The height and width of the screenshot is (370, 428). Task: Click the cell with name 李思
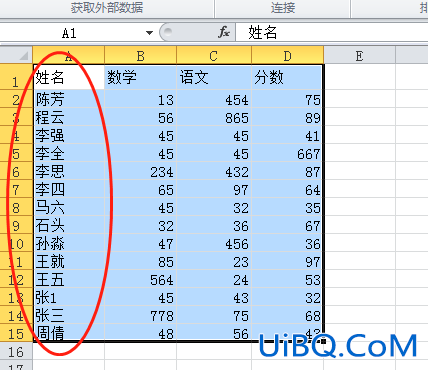(x=69, y=171)
